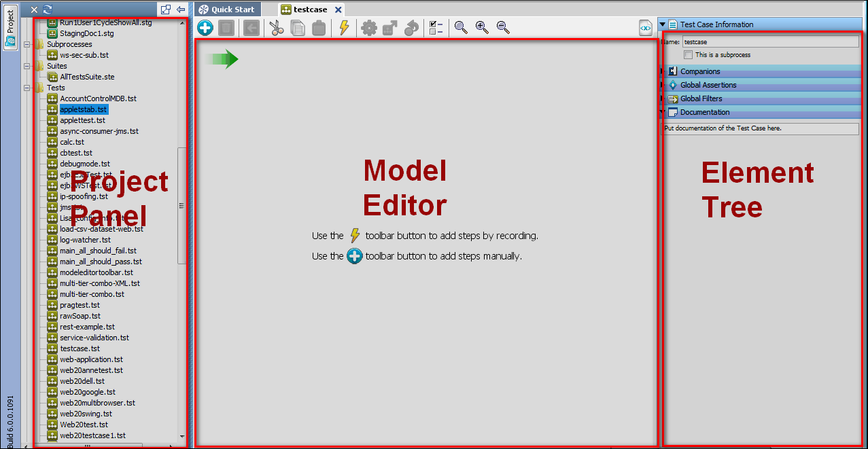Click the scissors Cut icon
868x449 pixels.
coord(276,28)
